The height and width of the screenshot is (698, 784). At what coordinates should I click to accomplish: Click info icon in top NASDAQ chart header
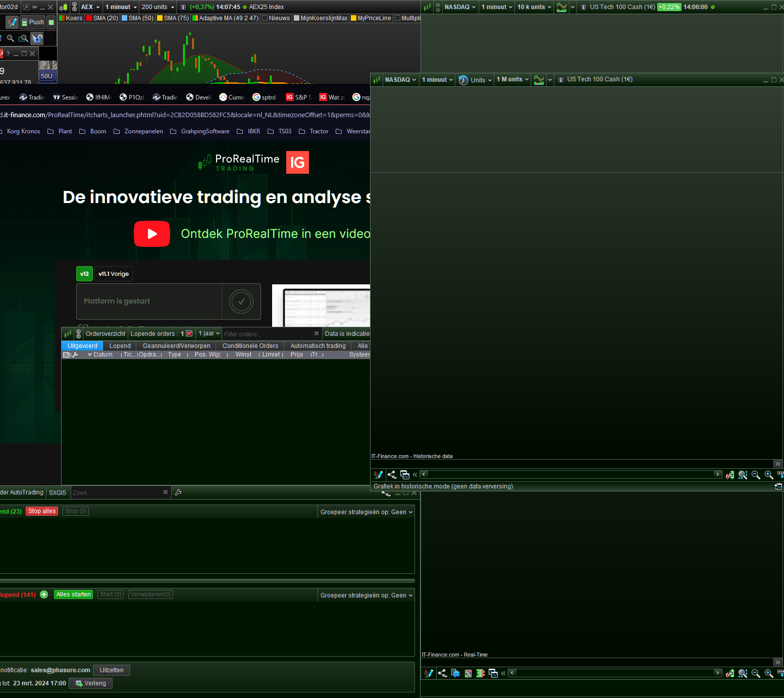point(584,7)
